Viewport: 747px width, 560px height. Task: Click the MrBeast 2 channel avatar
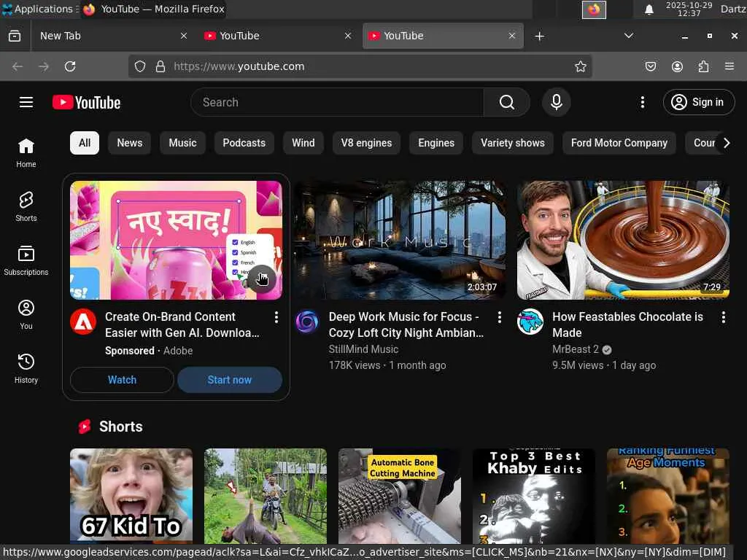click(x=530, y=322)
